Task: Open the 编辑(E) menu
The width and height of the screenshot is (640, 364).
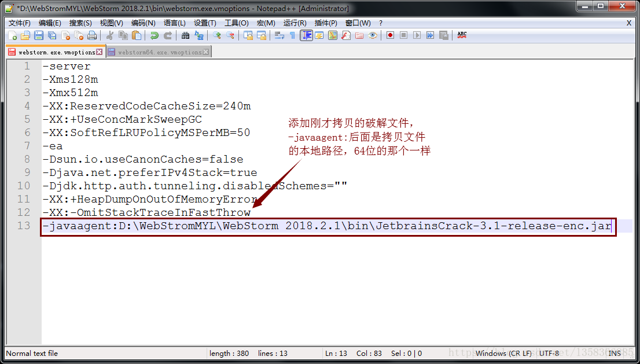Action: click(50, 23)
